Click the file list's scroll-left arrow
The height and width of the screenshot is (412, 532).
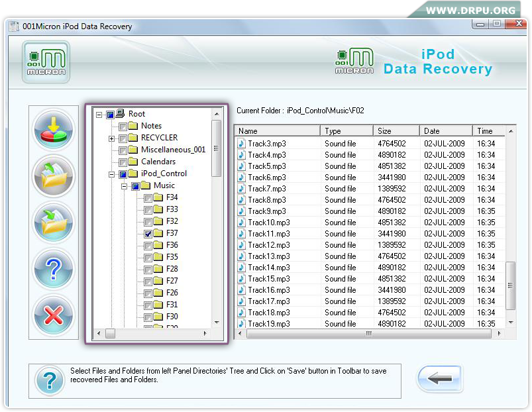(240, 333)
